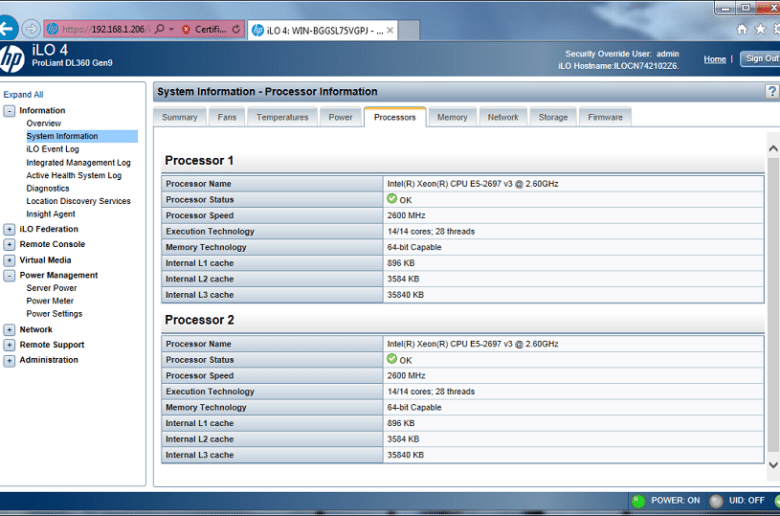Collapse the Information tree node

[9, 110]
